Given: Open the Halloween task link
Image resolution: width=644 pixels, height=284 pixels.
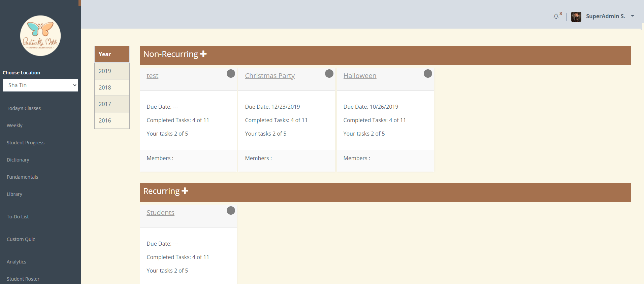Looking at the screenshot, I should [x=360, y=76].
